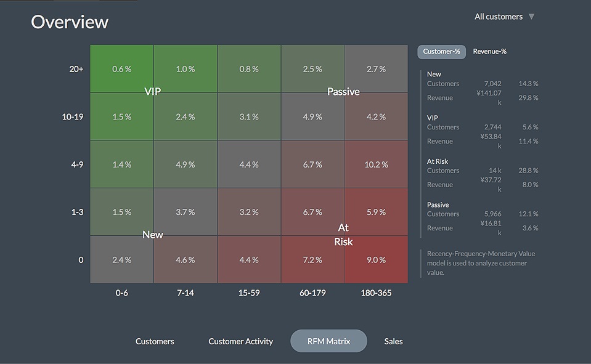Open the Customers tab

click(x=155, y=341)
